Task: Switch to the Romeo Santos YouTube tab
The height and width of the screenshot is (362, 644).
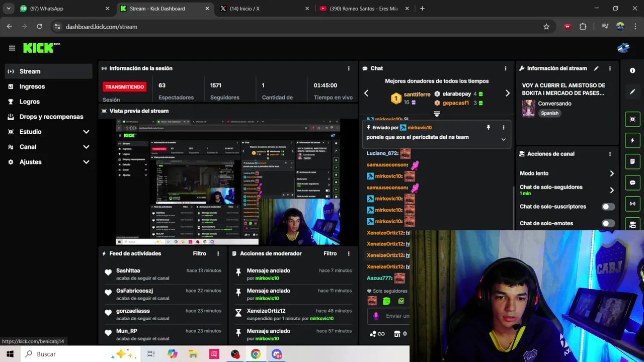Action: [x=364, y=9]
